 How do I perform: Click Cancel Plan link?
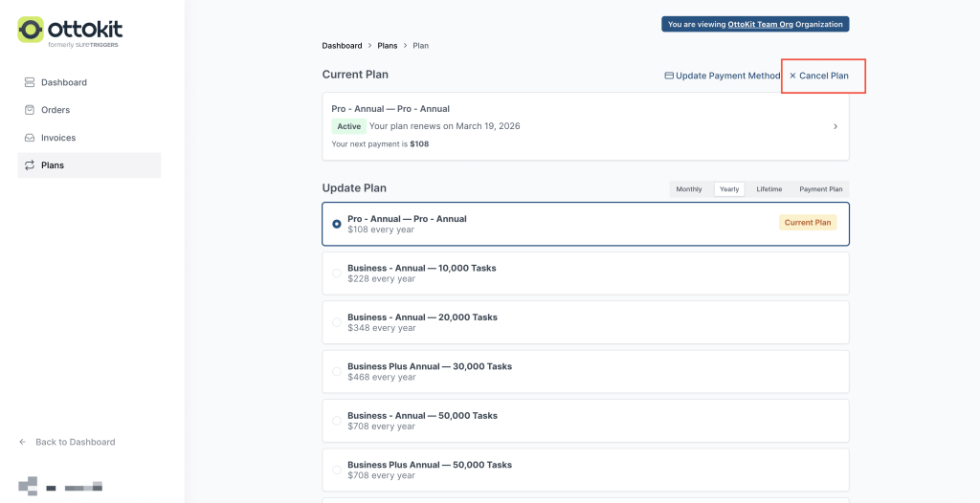819,76
